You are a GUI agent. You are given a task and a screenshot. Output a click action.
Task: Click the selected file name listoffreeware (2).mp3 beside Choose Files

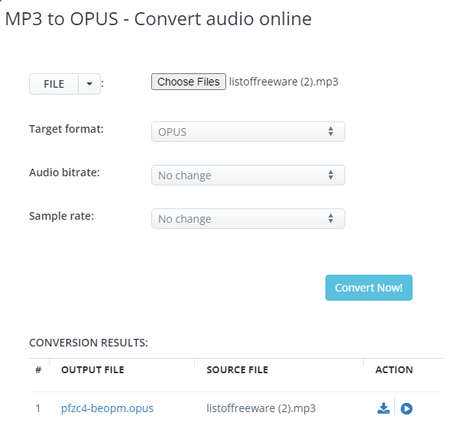pyautogui.click(x=283, y=82)
